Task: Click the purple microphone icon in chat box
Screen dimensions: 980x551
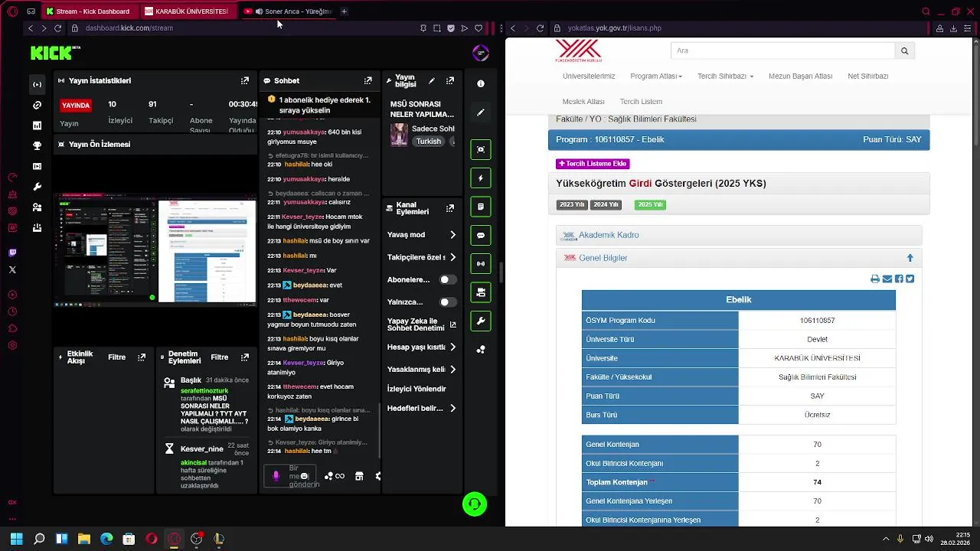Action: [276, 475]
